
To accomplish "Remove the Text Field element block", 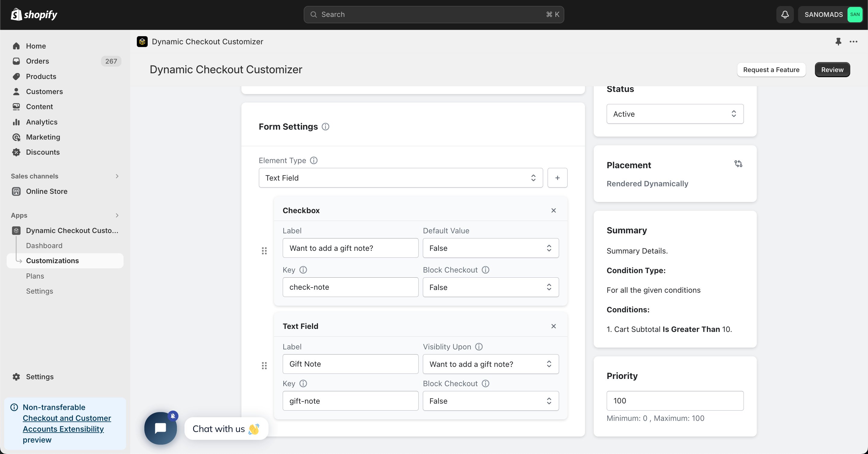I will coord(553,326).
